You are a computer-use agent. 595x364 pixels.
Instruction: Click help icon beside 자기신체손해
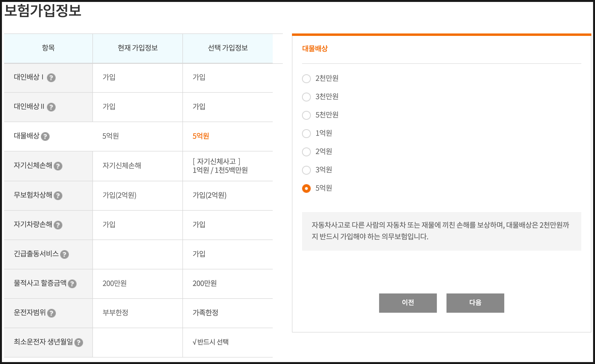click(58, 166)
